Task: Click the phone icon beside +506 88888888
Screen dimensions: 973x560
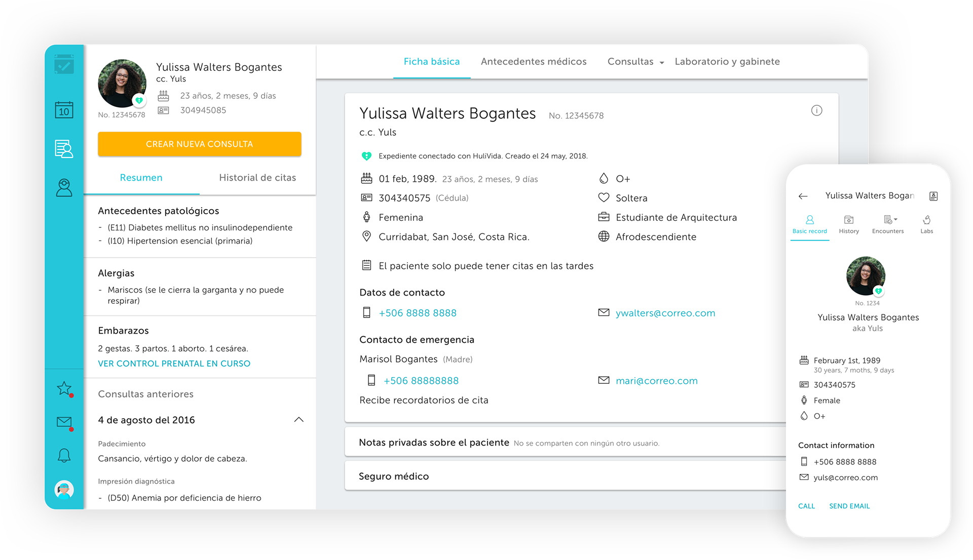Action: tap(371, 380)
